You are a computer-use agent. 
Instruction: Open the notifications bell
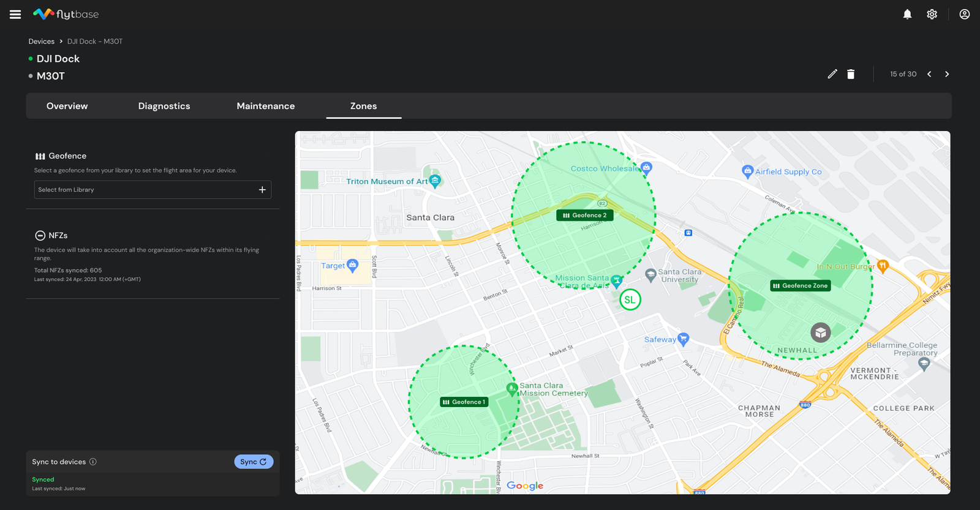(x=907, y=14)
